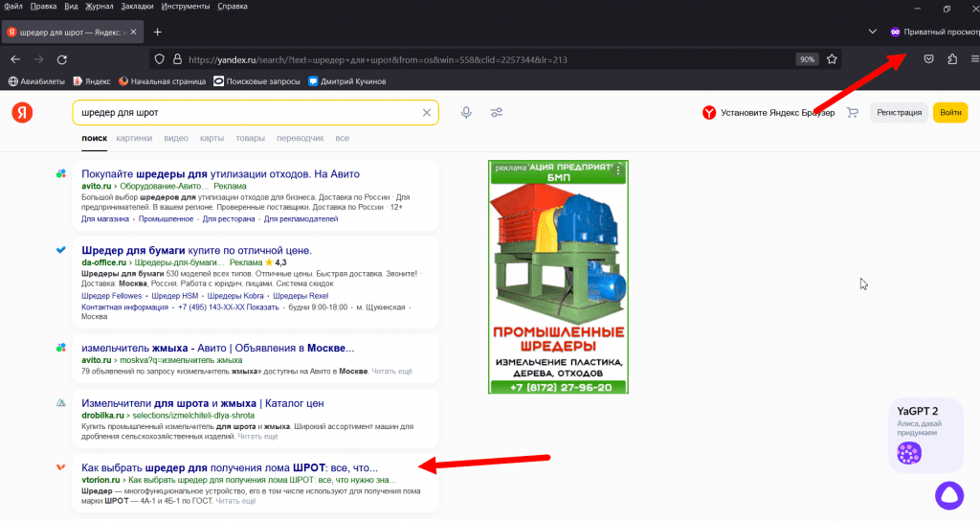Open Начальная страница bookmark
980x521 pixels.
pyautogui.click(x=163, y=81)
